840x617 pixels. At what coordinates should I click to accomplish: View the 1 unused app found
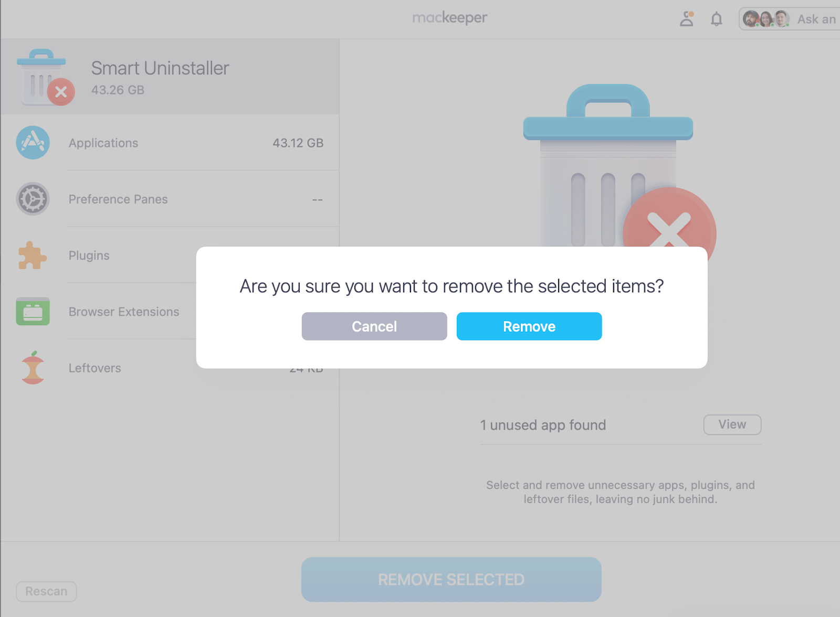click(732, 424)
